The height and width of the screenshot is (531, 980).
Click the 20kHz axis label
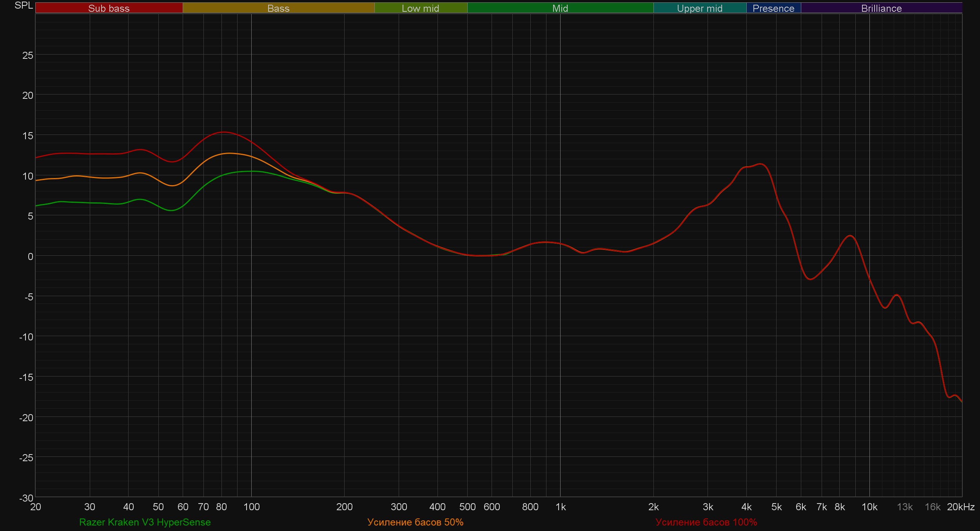tap(960, 507)
